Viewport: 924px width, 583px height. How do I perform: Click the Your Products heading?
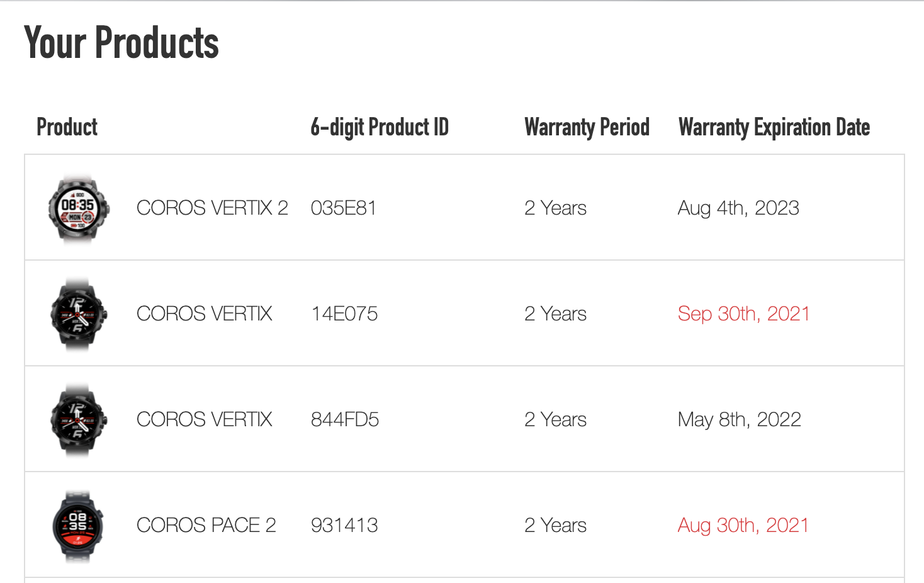point(121,42)
